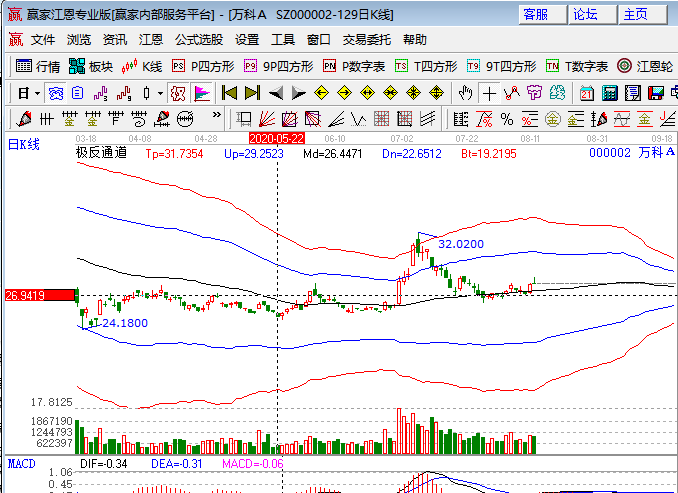
Task: Open the 日 period dropdown
Action: (x=29, y=93)
